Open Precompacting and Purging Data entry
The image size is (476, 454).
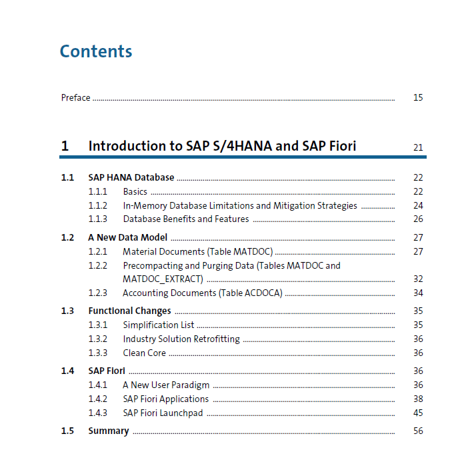[231, 266]
